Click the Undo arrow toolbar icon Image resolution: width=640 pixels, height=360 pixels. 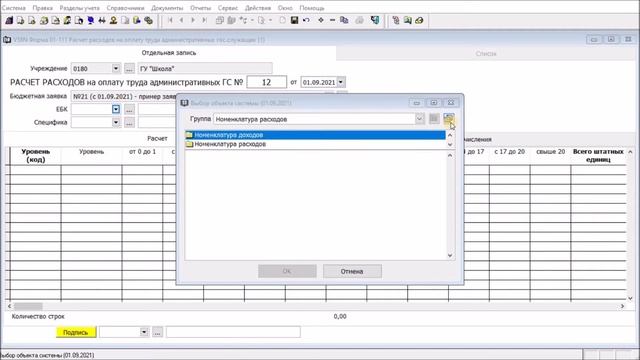(x=306, y=20)
